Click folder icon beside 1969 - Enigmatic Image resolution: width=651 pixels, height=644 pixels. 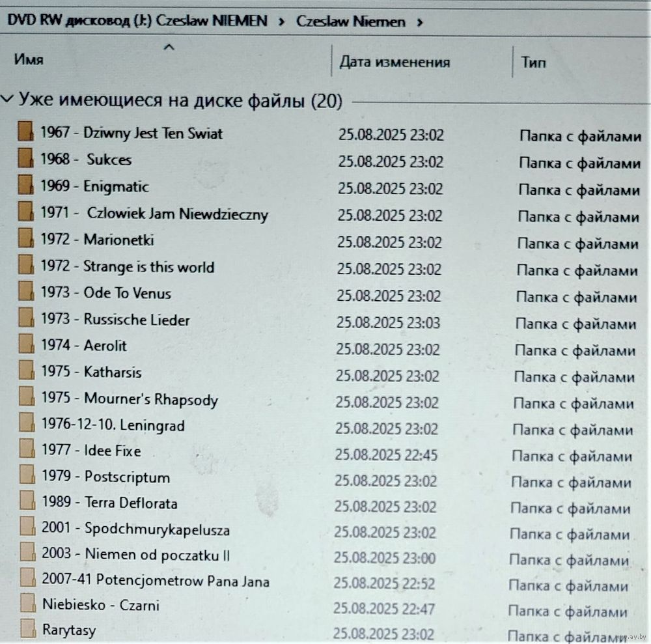26,185
